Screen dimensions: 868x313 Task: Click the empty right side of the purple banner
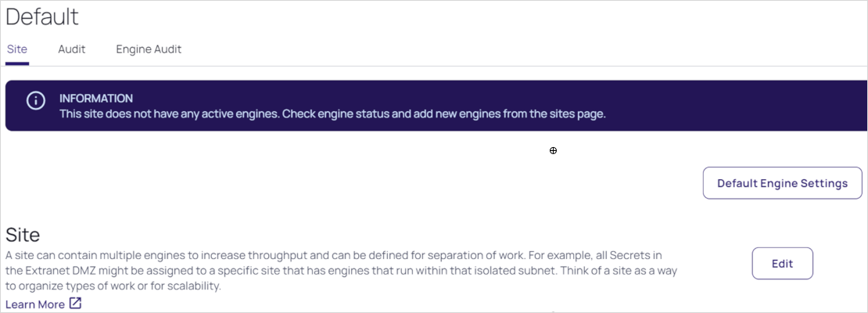(743, 106)
